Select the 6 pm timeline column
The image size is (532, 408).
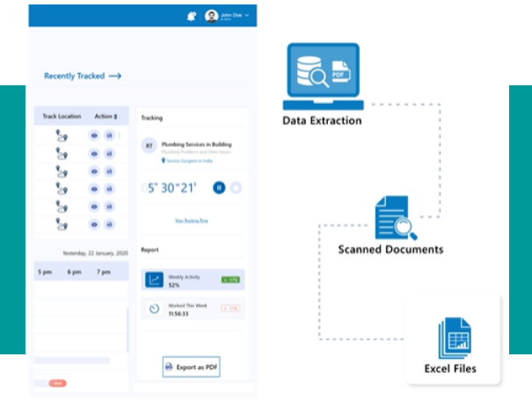[74, 273]
